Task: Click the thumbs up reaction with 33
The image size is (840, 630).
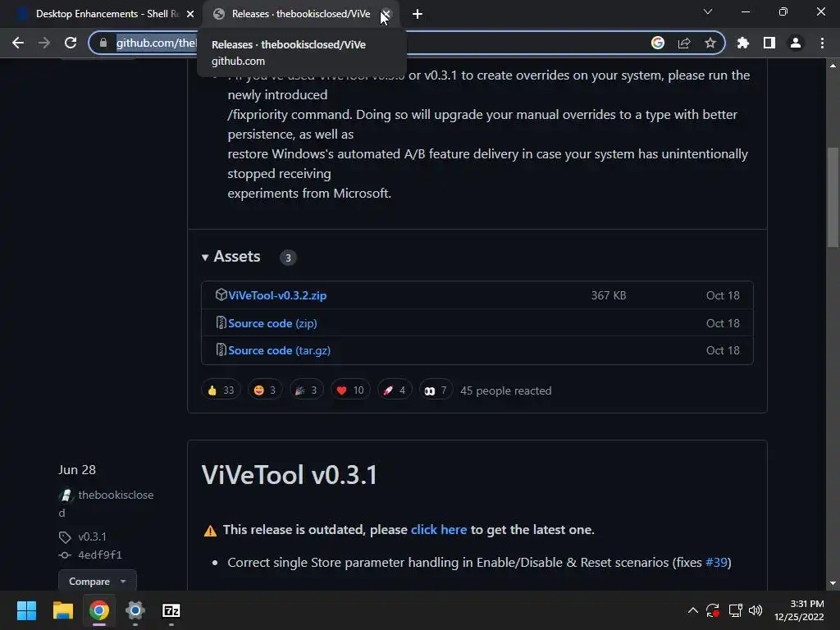Action: point(221,390)
